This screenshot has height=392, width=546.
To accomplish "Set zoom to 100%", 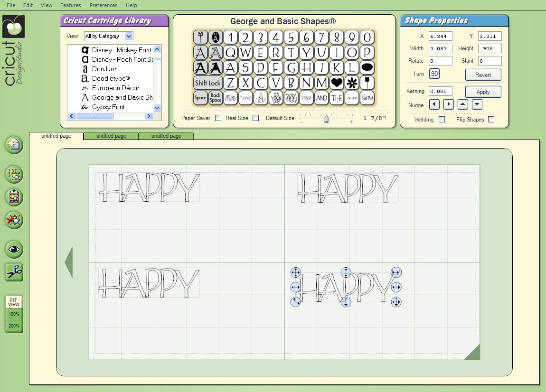I will point(14,314).
